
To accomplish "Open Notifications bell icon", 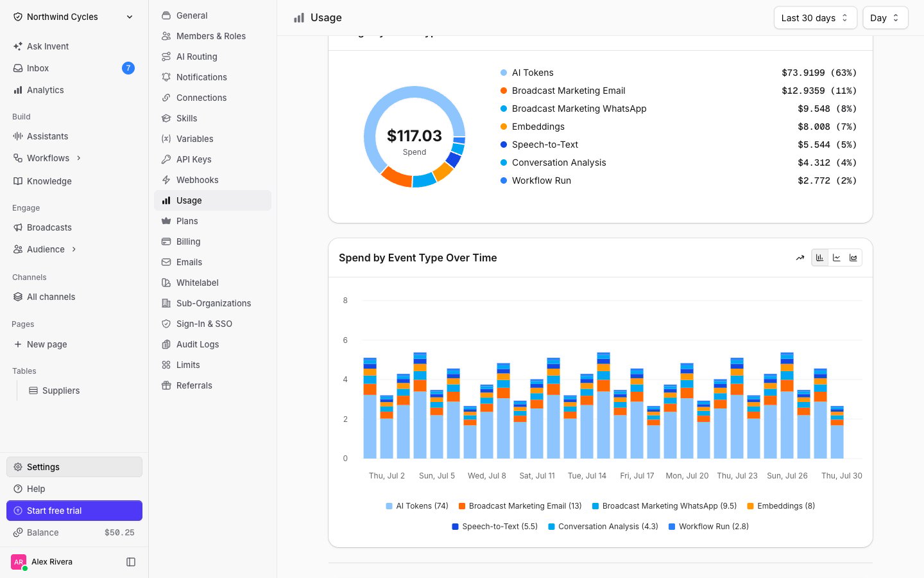I will (x=166, y=77).
